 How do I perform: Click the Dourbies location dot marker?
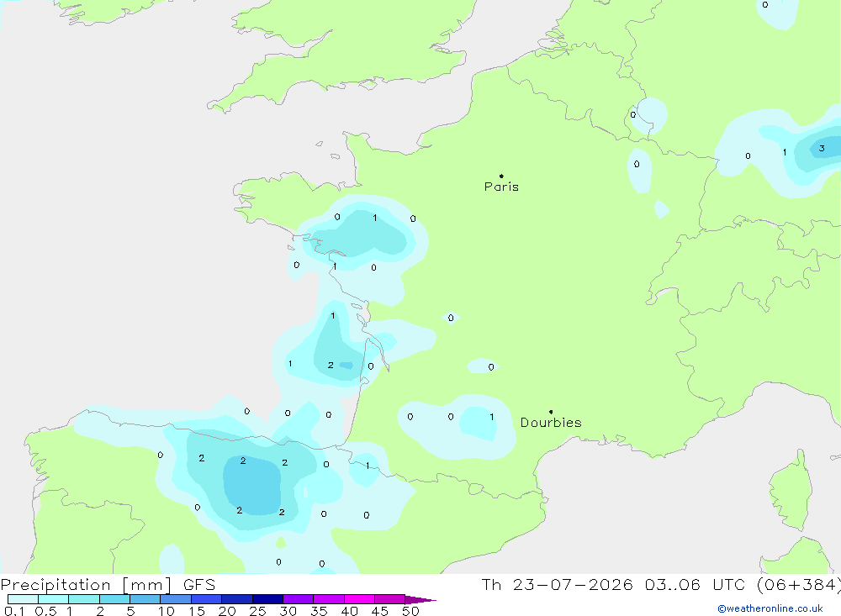point(551,412)
